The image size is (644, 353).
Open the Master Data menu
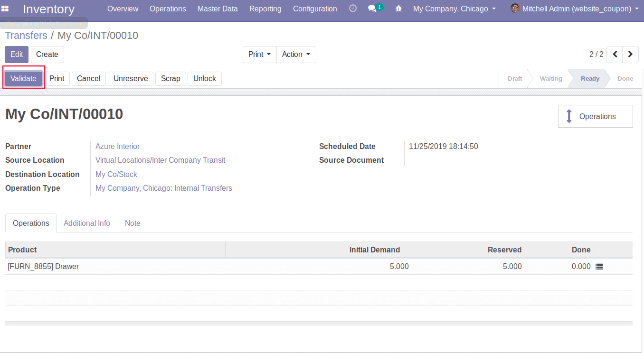(x=218, y=9)
